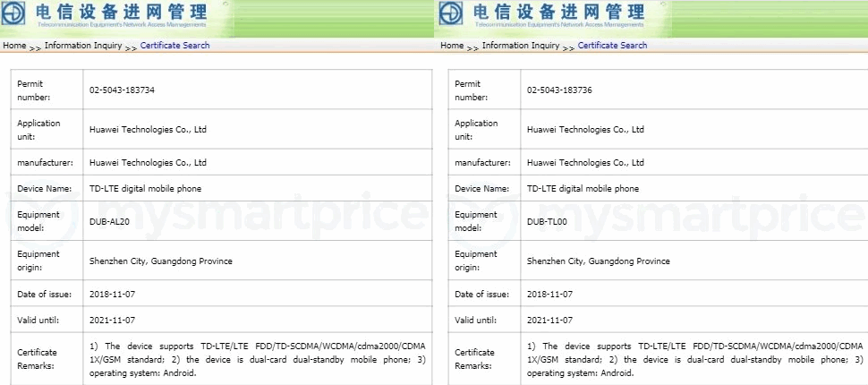
Task: Go to Home in the left breadcrumb
Action: click(x=14, y=46)
